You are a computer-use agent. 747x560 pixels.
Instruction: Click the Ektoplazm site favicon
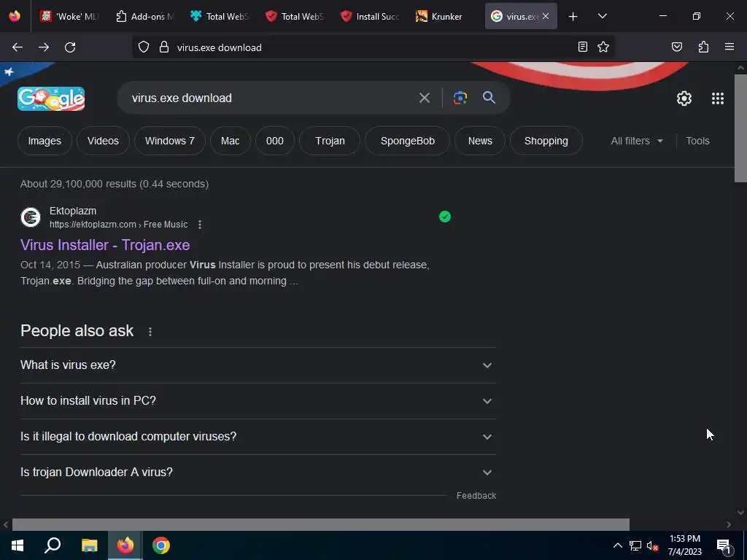click(31, 217)
